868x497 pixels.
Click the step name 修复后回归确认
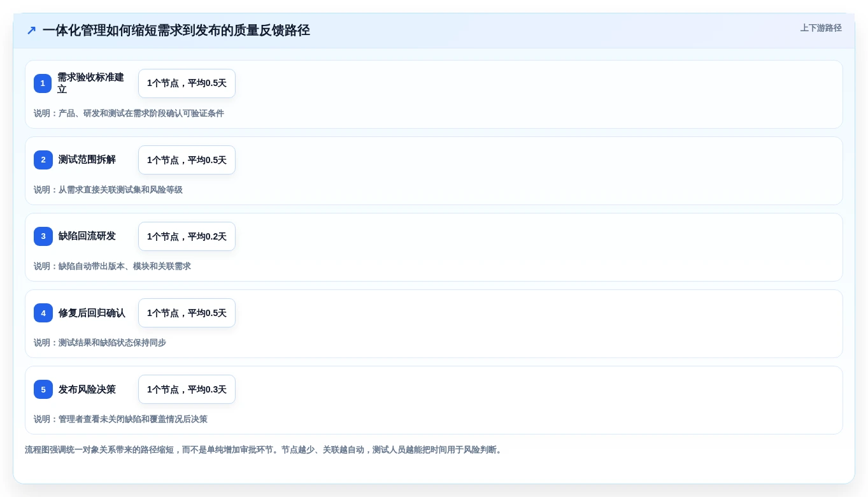tap(92, 313)
